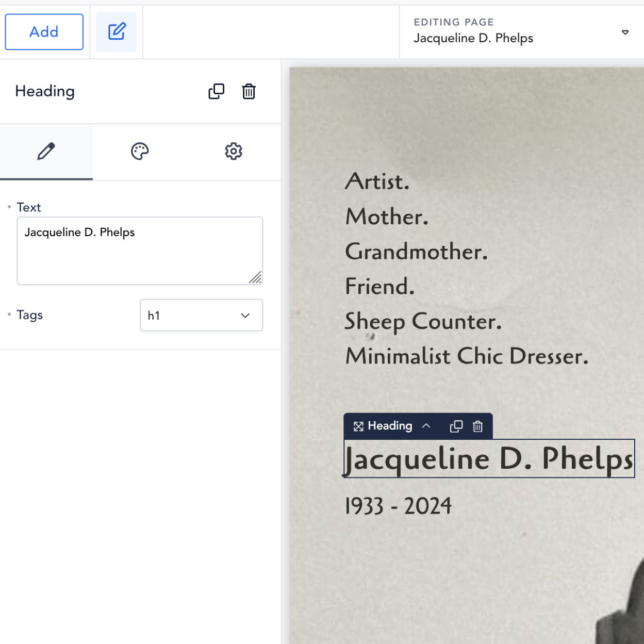Click the Add button

(44, 32)
